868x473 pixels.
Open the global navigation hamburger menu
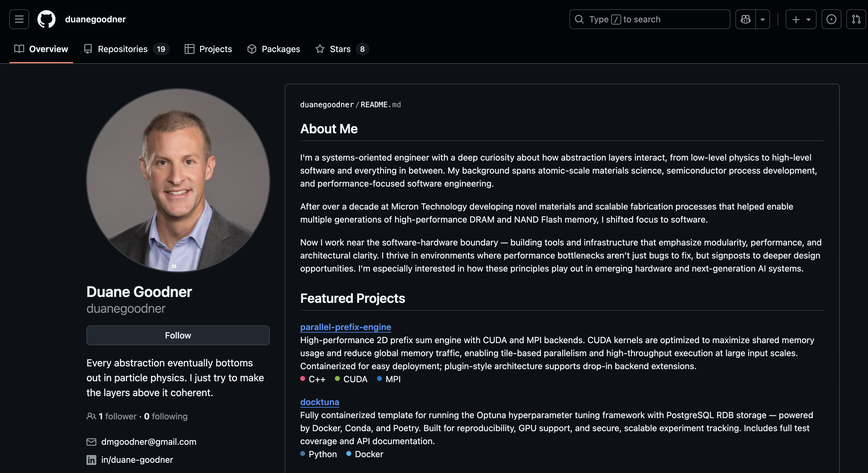point(19,19)
